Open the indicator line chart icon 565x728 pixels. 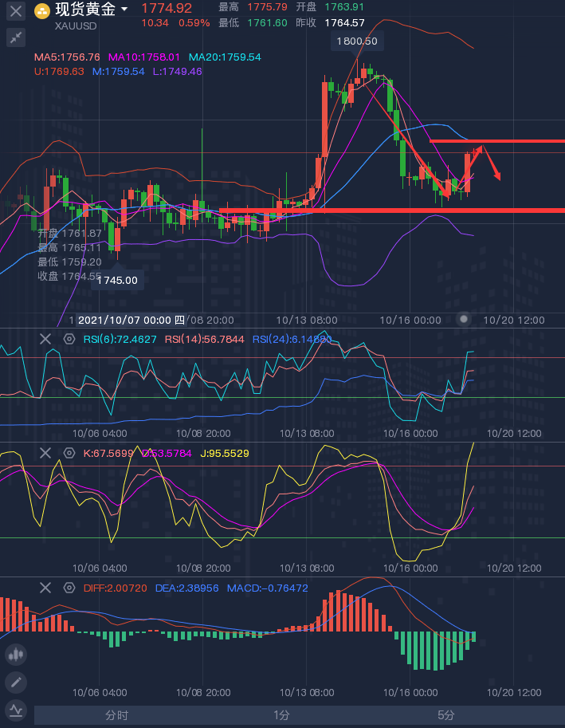click(16, 710)
